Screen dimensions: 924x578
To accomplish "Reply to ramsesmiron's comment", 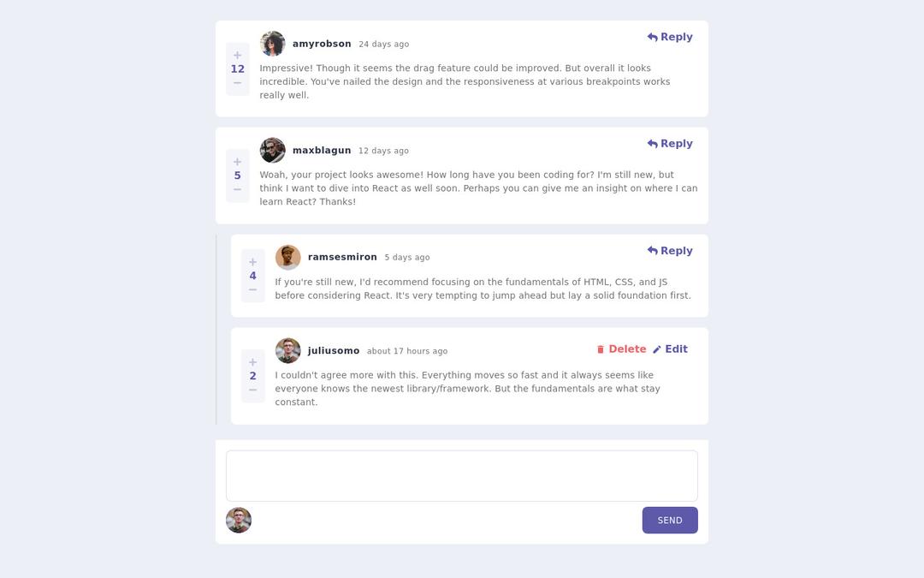I will coord(670,251).
